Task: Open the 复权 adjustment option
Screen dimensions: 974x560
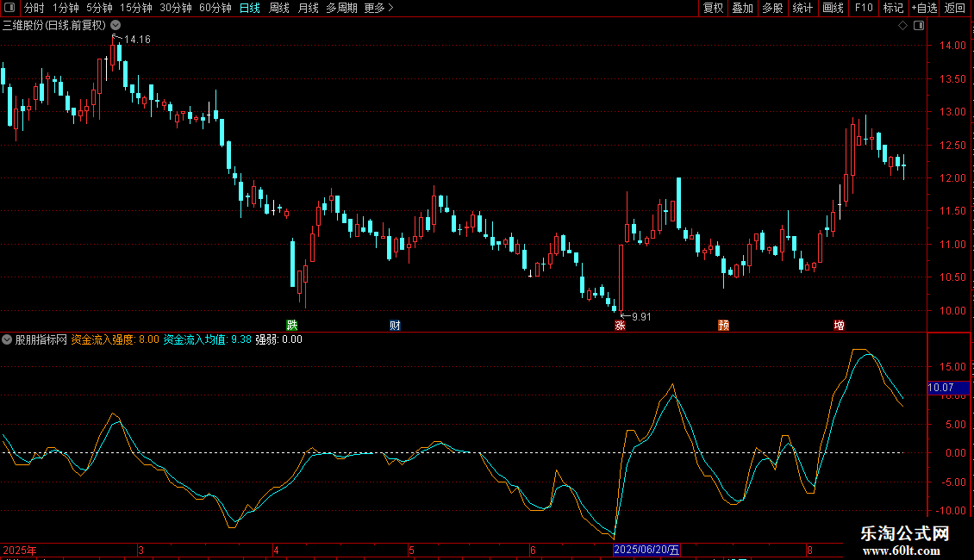Action: (x=713, y=8)
